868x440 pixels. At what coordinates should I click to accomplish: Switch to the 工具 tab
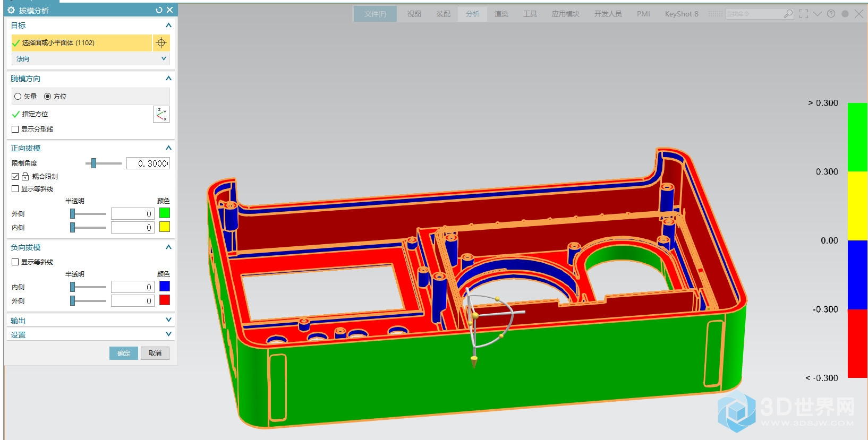pos(530,14)
